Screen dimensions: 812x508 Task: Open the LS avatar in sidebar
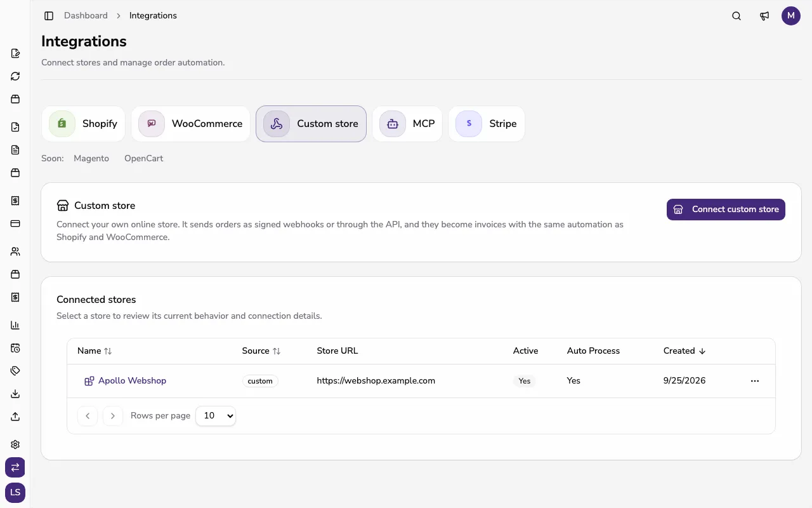point(15,493)
